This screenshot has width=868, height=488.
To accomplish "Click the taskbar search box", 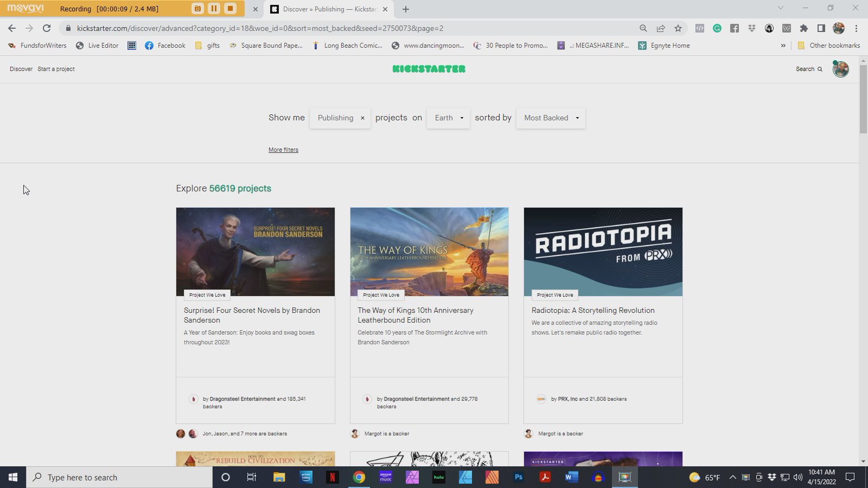I will point(119,477).
